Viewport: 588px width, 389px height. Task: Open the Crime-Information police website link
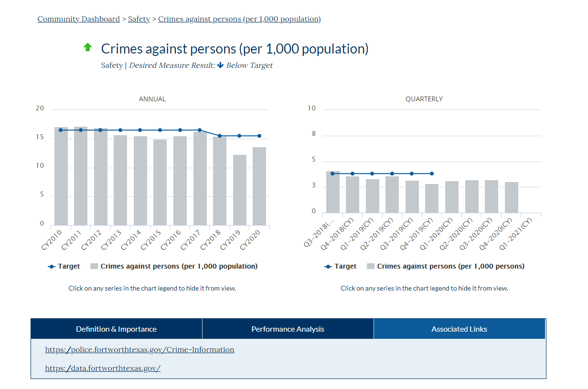point(139,349)
